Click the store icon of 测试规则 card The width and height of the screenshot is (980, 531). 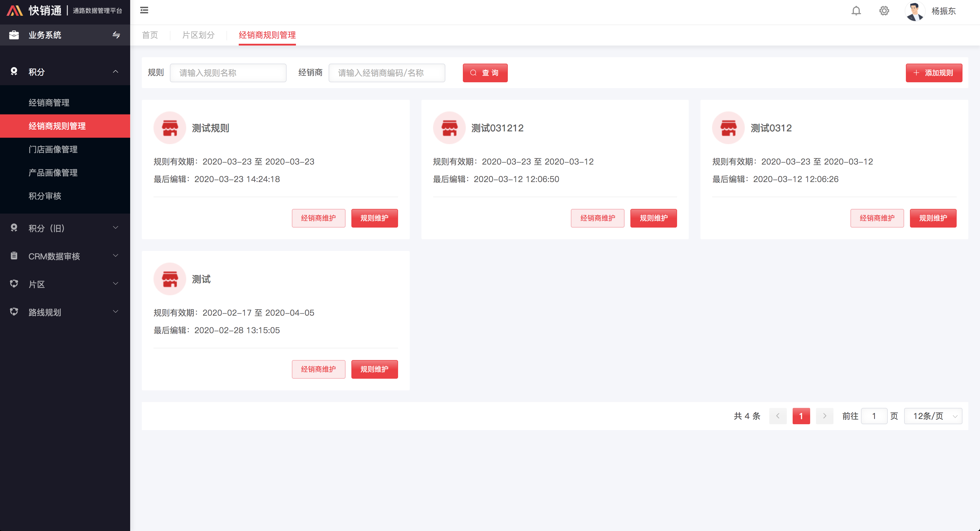tap(170, 128)
